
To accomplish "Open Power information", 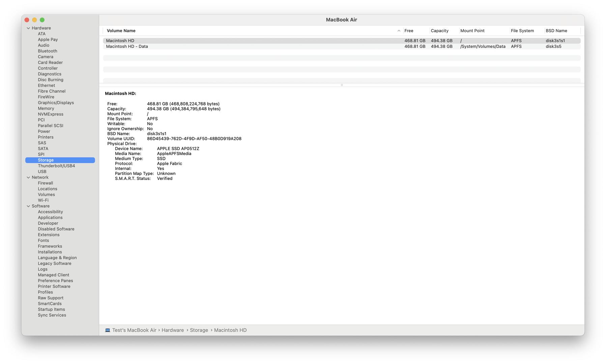I will (x=44, y=131).
